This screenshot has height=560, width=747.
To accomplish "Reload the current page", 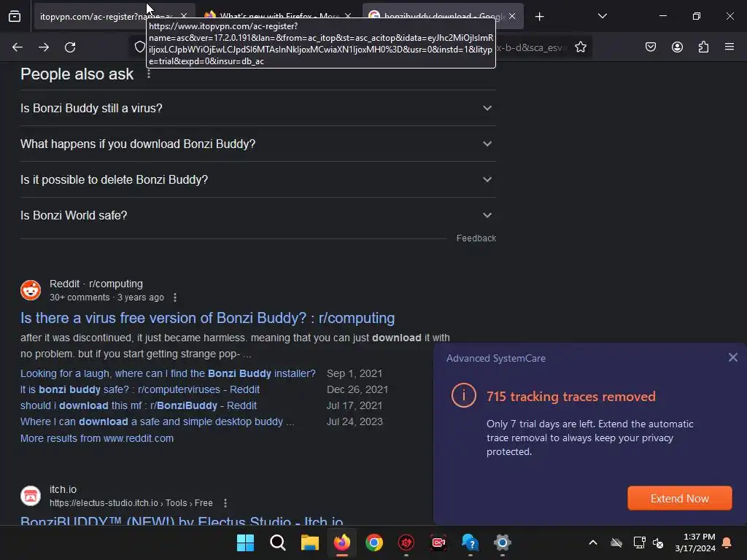I will pyautogui.click(x=70, y=47).
